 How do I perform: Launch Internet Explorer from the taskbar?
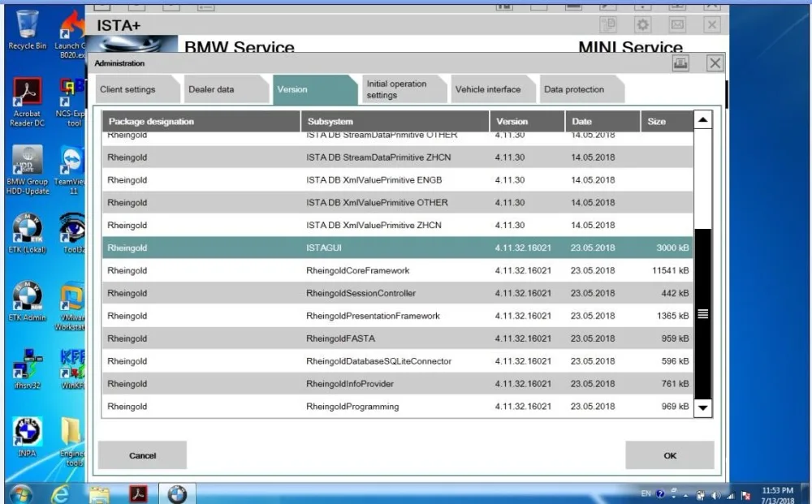pyautogui.click(x=60, y=495)
